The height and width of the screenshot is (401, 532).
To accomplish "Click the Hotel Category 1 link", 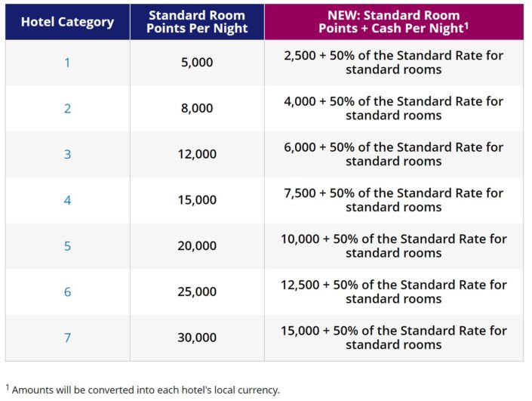I will click(67, 63).
